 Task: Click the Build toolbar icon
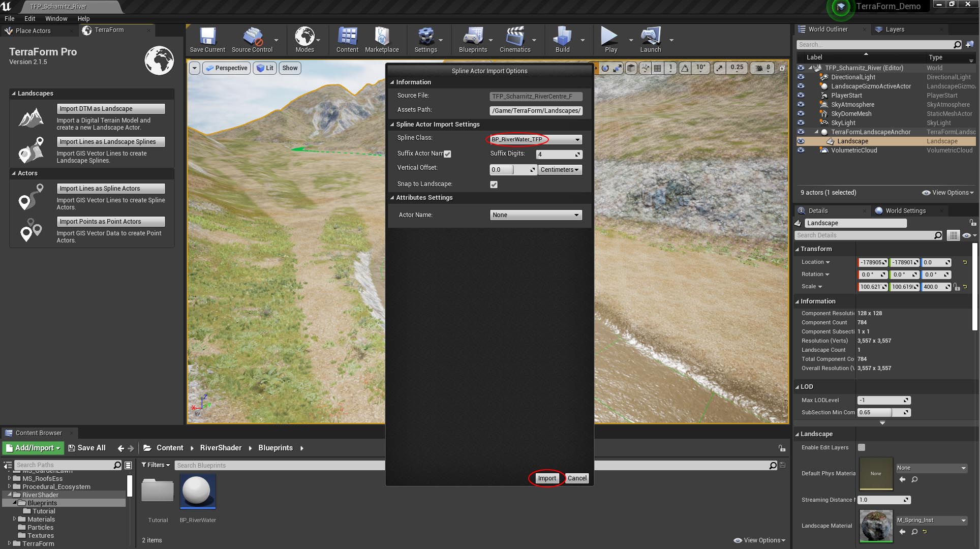pyautogui.click(x=562, y=40)
